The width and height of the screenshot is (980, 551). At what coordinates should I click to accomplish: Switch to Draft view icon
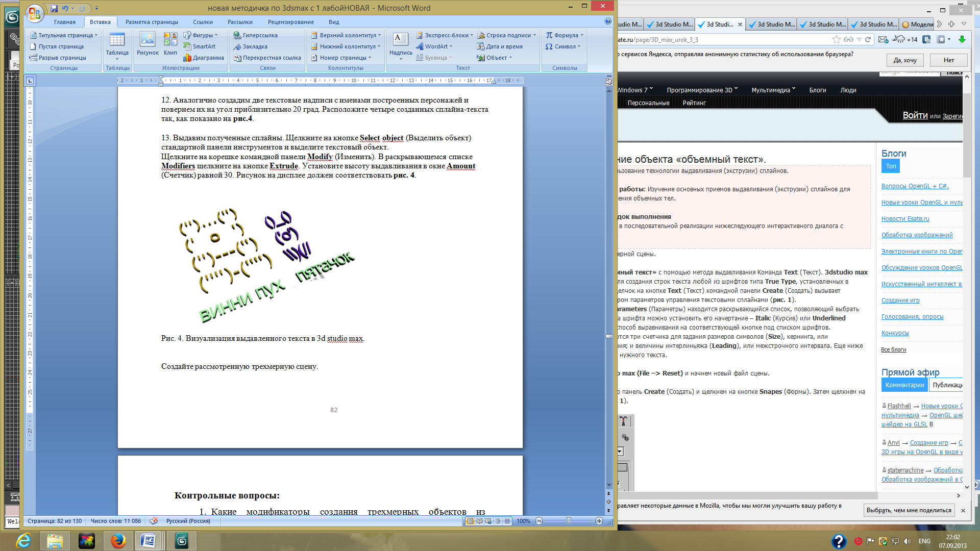pyautogui.click(x=507, y=521)
